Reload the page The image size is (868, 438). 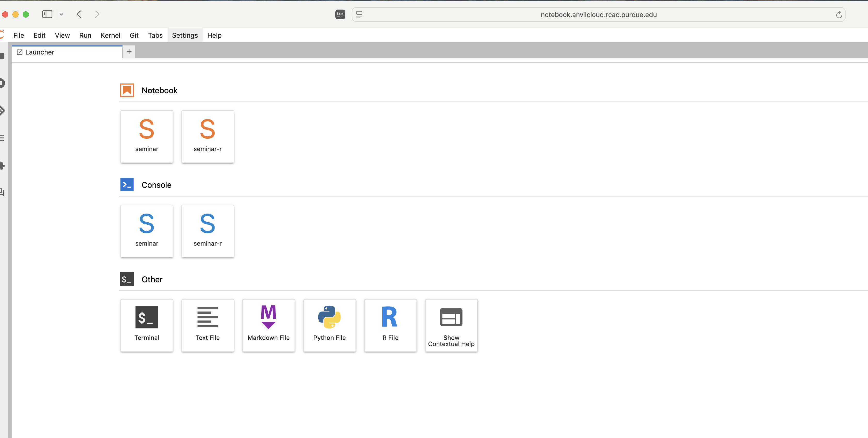click(839, 14)
